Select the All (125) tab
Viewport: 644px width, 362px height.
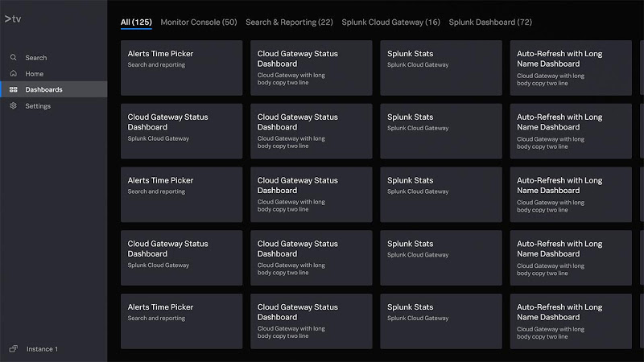pos(136,23)
